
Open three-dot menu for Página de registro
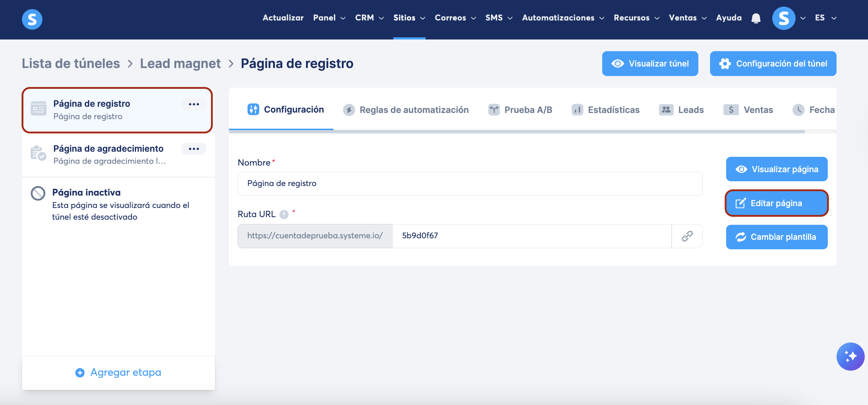[194, 104]
